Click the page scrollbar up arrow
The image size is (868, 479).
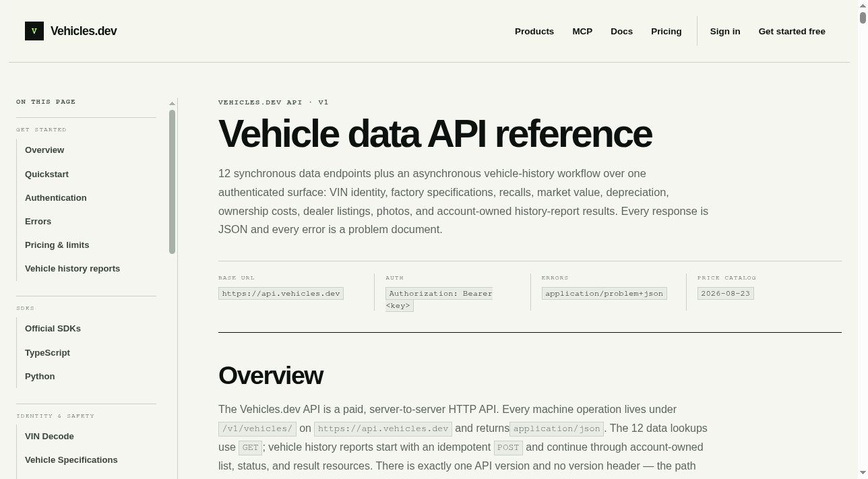[863, 5]
